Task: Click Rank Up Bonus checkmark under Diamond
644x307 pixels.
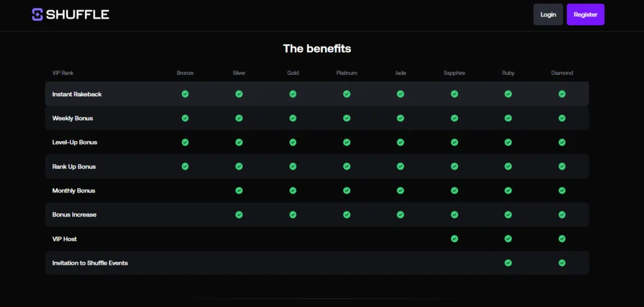Action: point(562,167)
